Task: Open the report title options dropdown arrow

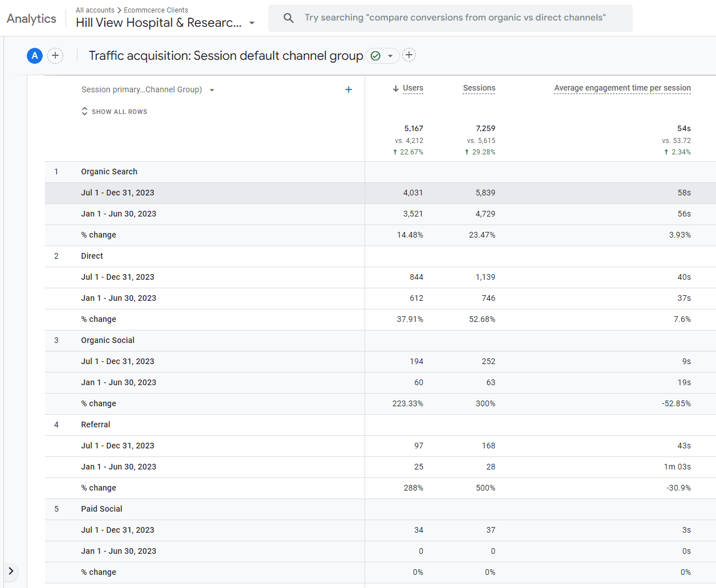Action: (390, 56)
